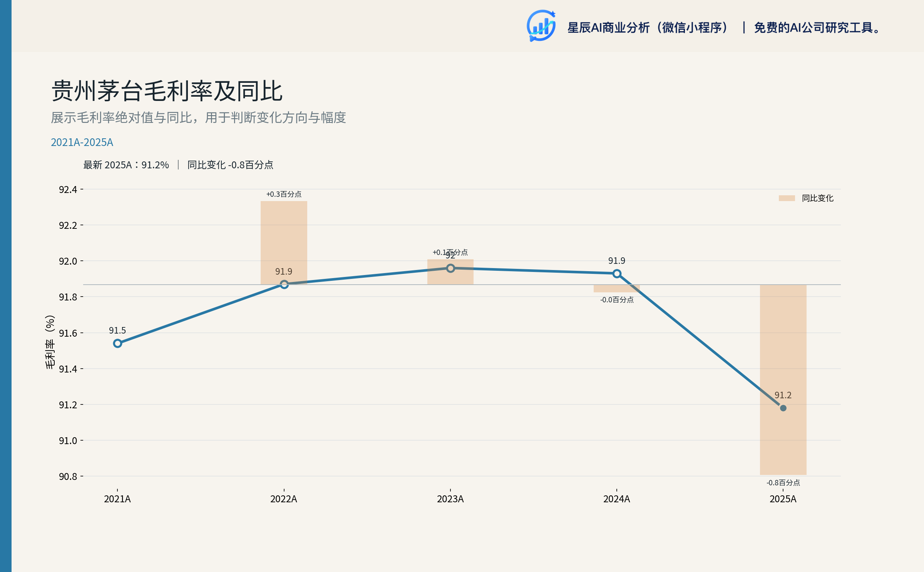Click the 2021A x-axis label
Viewport: 924px width, 572px height.
click(117, 499)
